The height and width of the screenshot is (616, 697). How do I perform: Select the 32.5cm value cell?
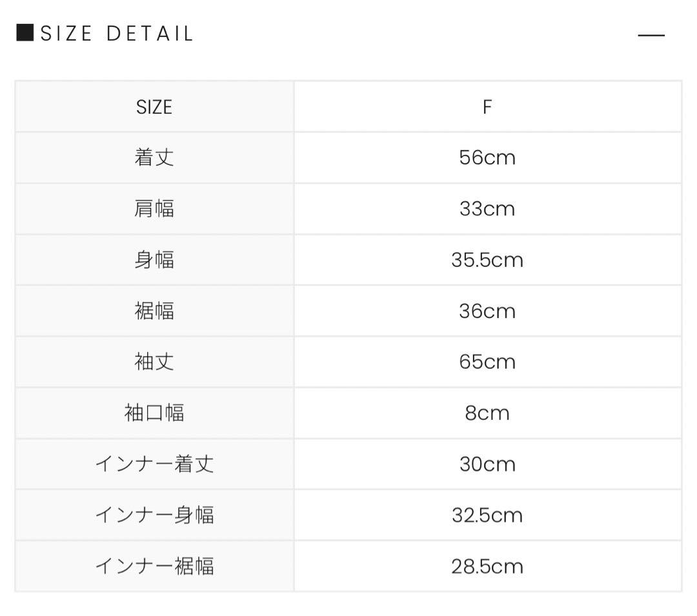coord(487,515)
